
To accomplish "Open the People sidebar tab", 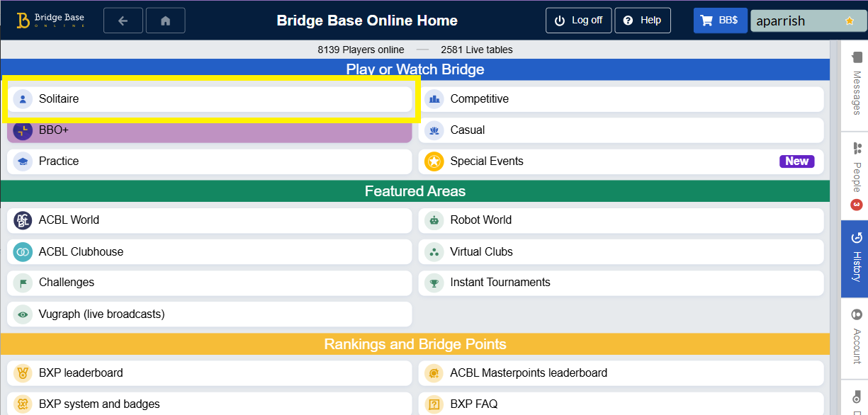I will (x=856, y=176).
